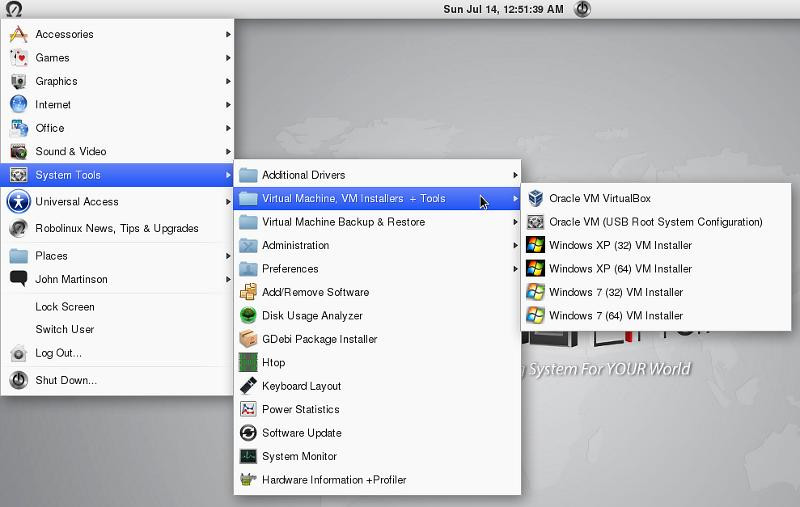Click the GDebi Package Installer box icon

pos(248,339)
